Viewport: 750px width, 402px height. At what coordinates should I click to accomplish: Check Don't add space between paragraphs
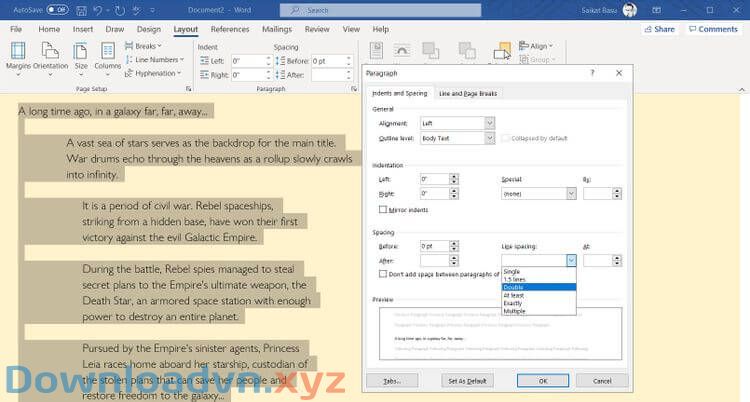383,274
